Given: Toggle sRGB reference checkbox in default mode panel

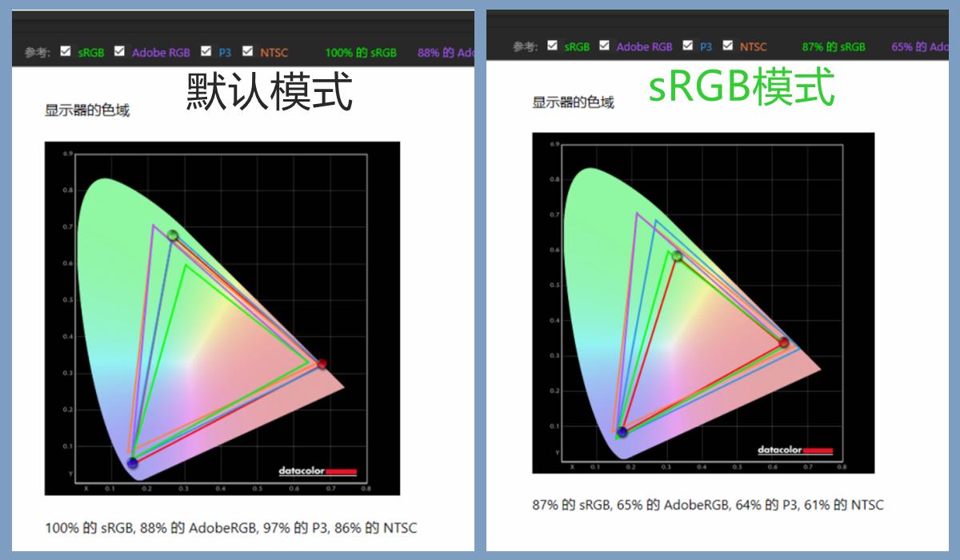Looking at the screenshot, I should [x=65, y=51].
